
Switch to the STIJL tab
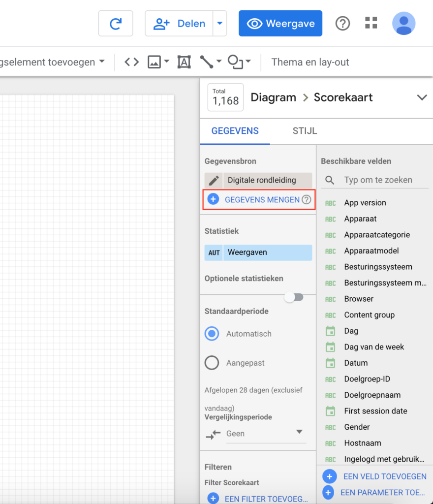click(x=305, y=131)
